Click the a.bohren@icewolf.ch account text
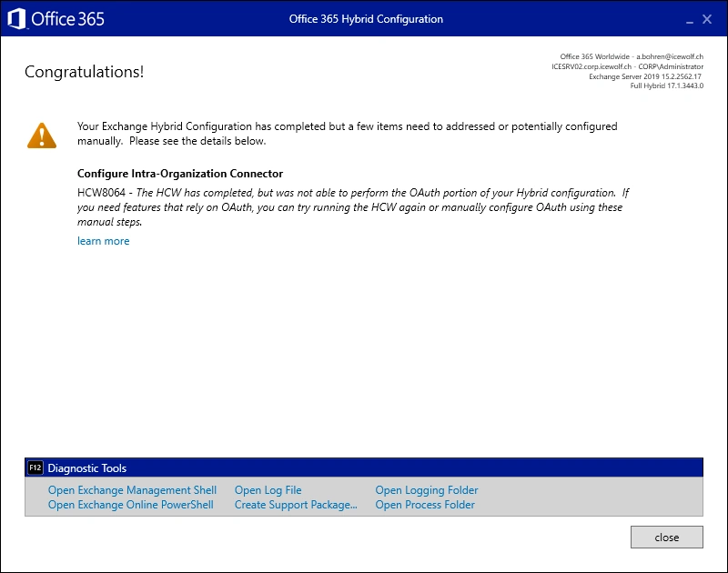 pyautogui.click(x=669, y=56)
